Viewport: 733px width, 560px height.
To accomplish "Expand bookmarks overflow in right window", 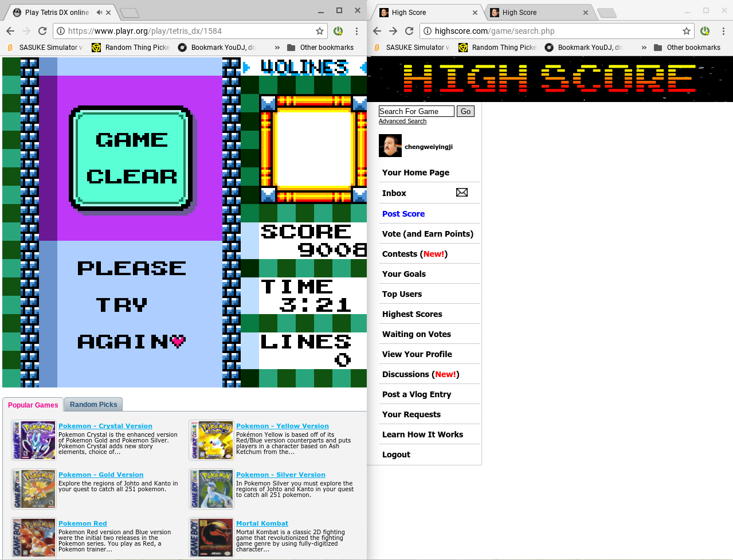I will point(644,48).
